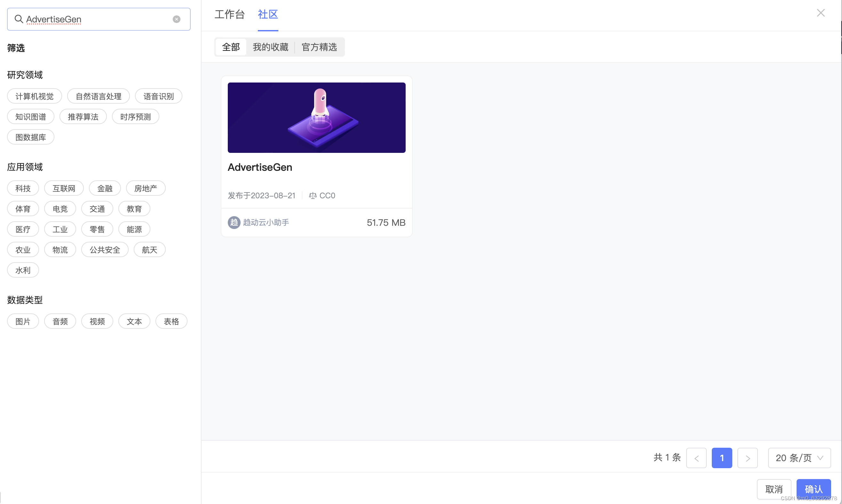The image size is (842, 504).
Task: Toggle the 计算机视觉 filter tag
Action: (x=34, y=97)
